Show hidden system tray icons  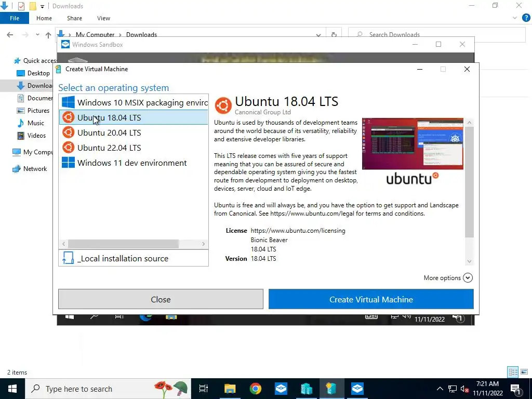(x=440, y=389)
